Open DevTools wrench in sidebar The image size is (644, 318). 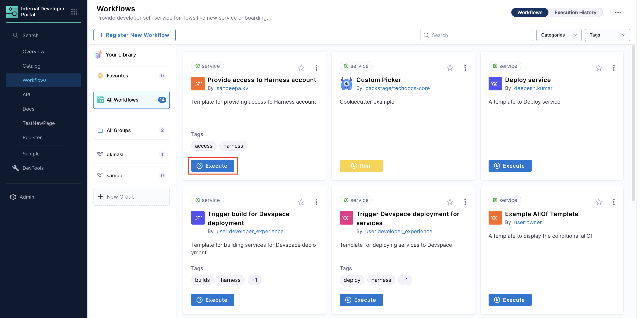(15, 168)
